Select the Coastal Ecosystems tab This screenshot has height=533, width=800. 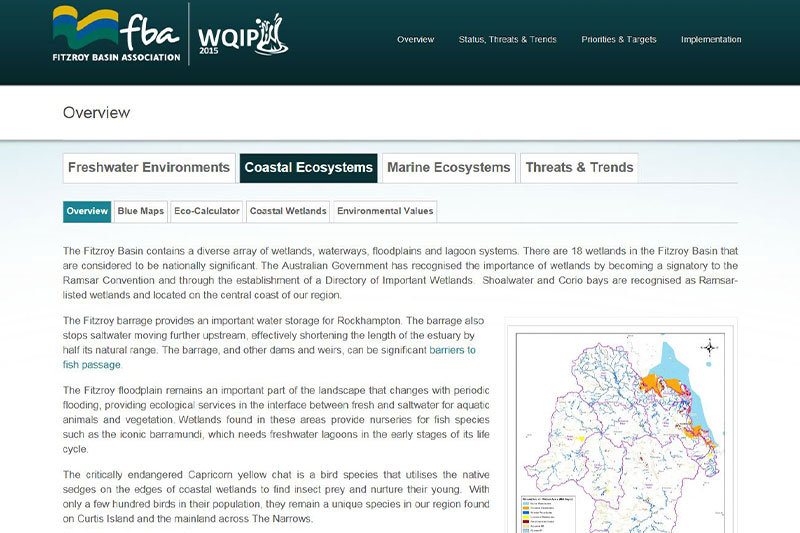(x=308, y=168)
